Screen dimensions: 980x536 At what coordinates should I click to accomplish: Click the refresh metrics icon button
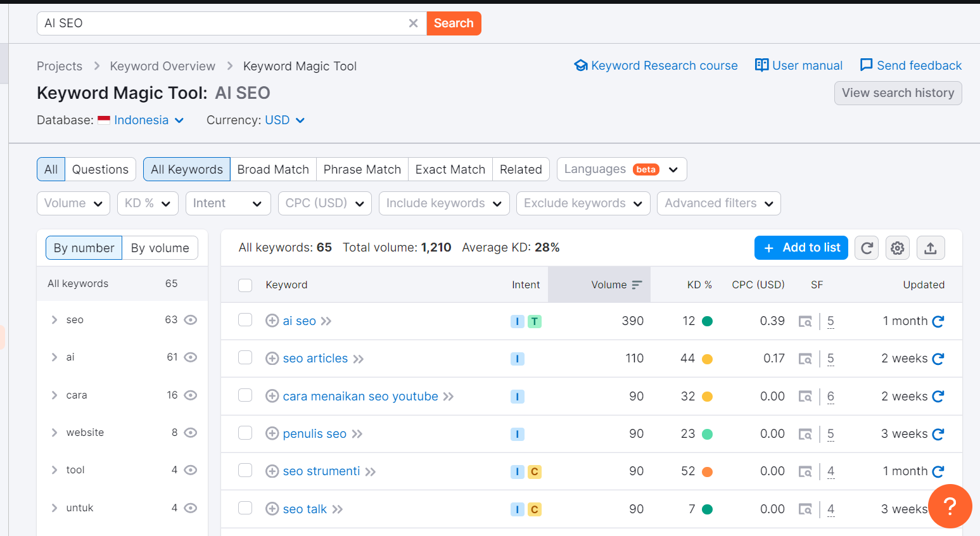point(867,248)
